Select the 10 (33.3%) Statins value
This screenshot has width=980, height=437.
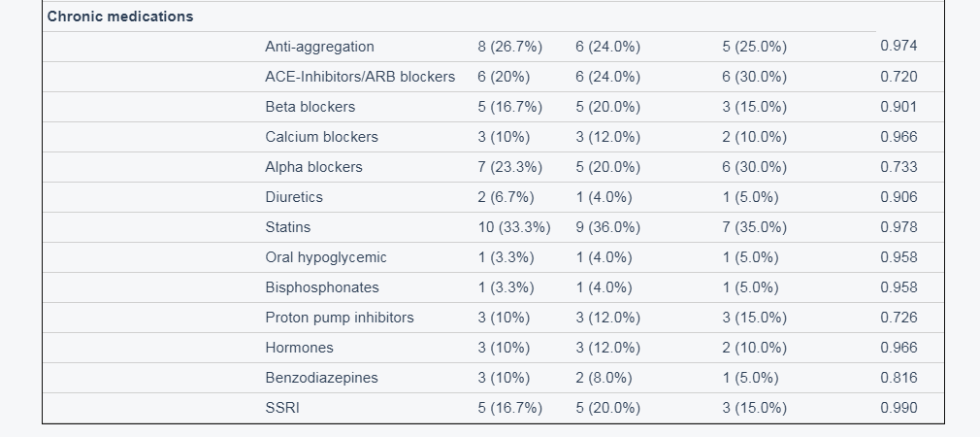tap(514, 227)
